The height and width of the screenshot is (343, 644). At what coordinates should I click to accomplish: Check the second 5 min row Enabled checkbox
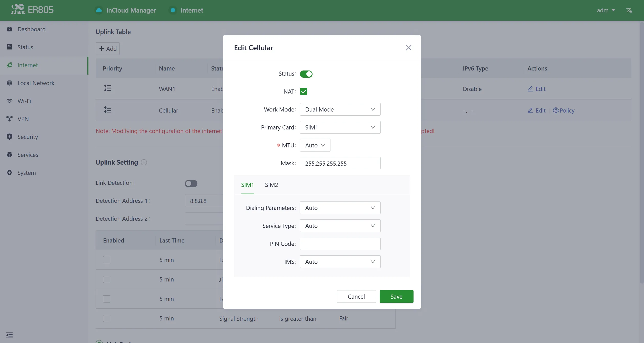coord(107,279)
